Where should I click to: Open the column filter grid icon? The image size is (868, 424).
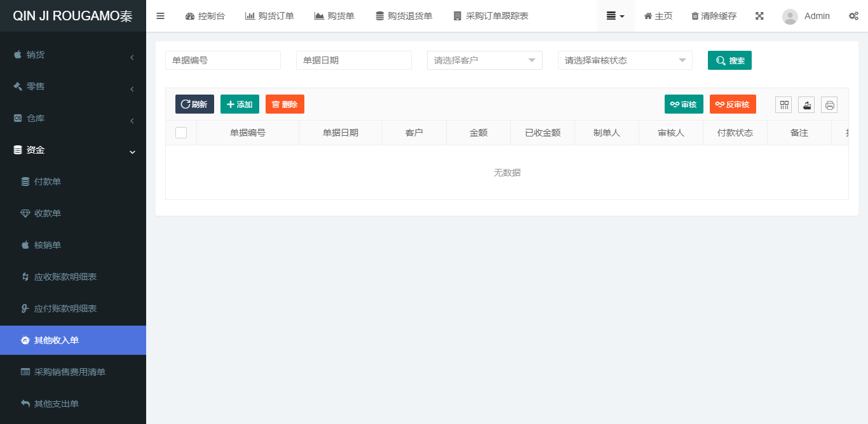tap(783, 105)
